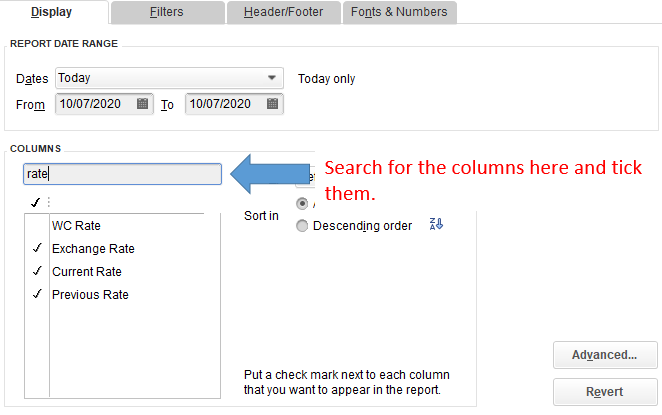Select the Previous Rate row text

(90, 294)
